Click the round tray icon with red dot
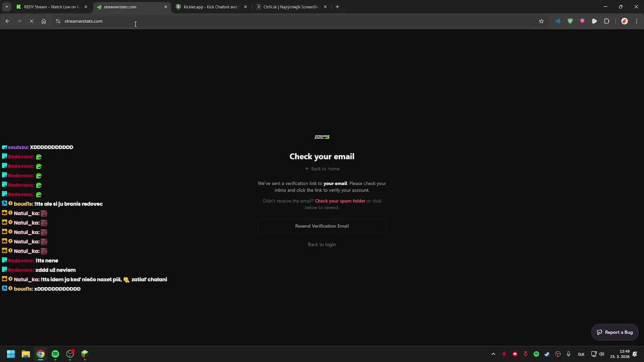644x362 pixels. [557, 354]
